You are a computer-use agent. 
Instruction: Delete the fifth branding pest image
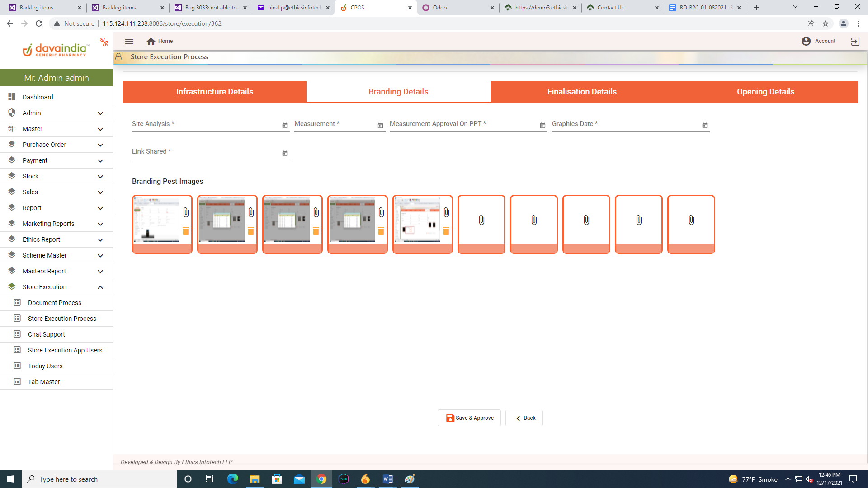446,231
